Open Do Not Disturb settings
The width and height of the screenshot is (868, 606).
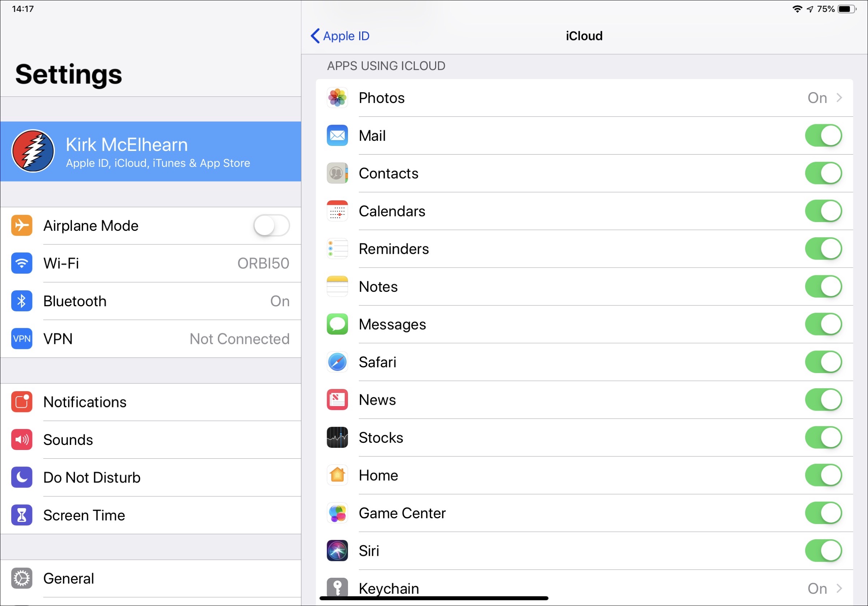click(150, 477)
